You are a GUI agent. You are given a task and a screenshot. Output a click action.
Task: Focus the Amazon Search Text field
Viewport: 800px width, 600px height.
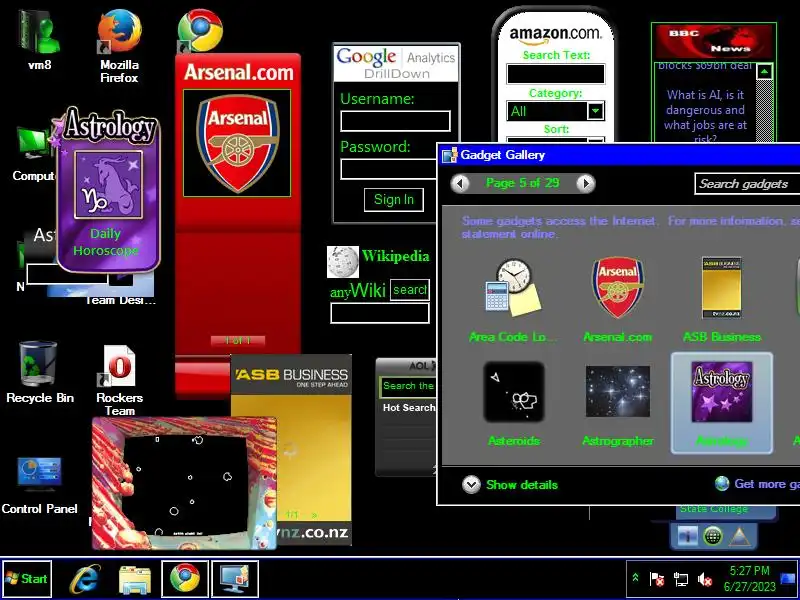[556, 74]
